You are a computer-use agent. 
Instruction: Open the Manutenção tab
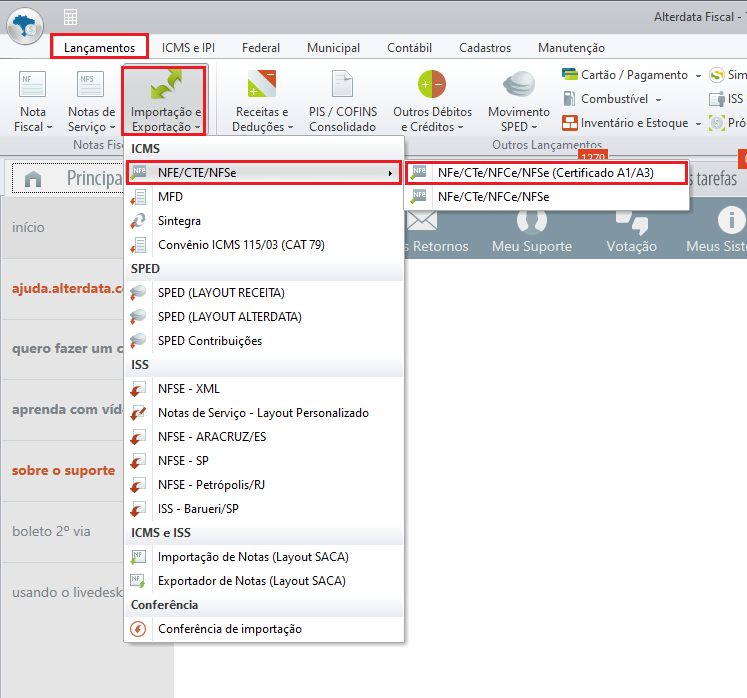point(571,48)
